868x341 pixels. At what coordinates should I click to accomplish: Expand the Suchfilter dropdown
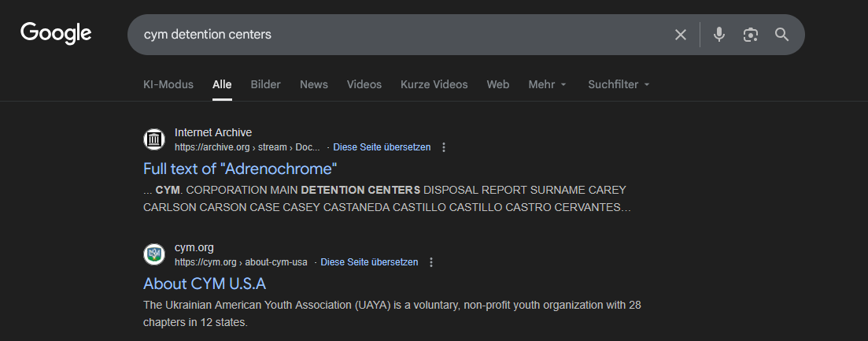point(619,84)
